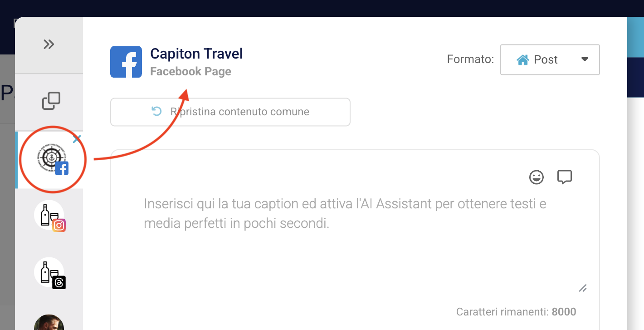Image resolution: width=644 pixels, height=330 pixels.
Task: Click the speech bubble comment icon
Action: point(564,177)
